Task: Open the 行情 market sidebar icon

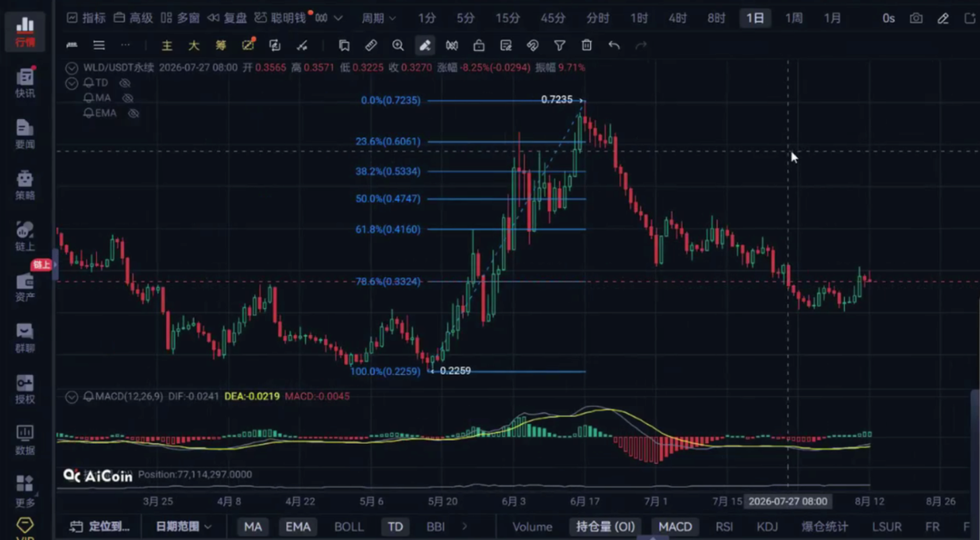Action: coord(25,32)
